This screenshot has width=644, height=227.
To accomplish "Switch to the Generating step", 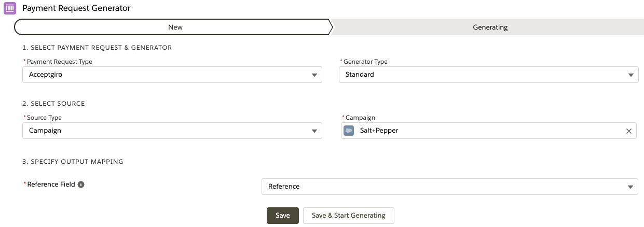I will pos(490,27).
